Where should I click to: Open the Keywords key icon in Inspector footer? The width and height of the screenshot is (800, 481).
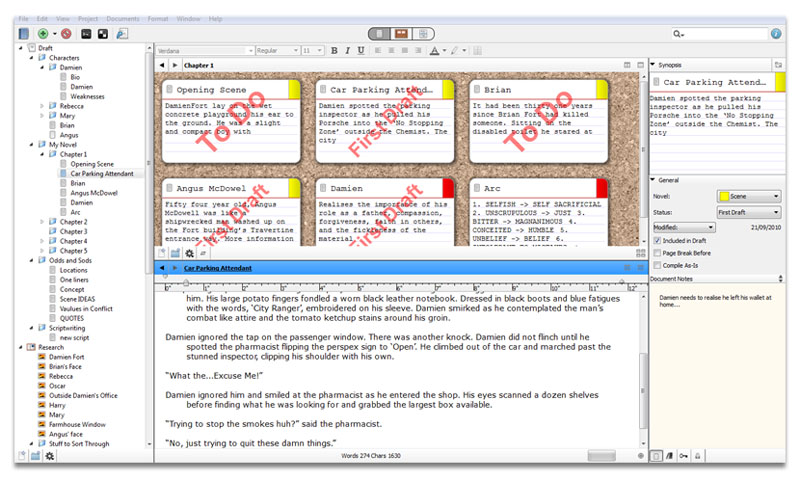pos(682,456)
